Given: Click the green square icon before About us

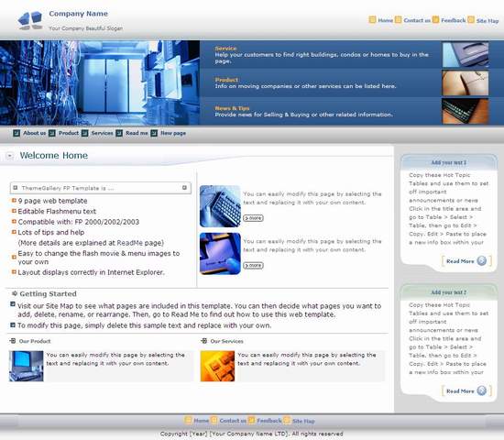Looking at the screenshot, I should pyautogui.click(x=16, y=133).
